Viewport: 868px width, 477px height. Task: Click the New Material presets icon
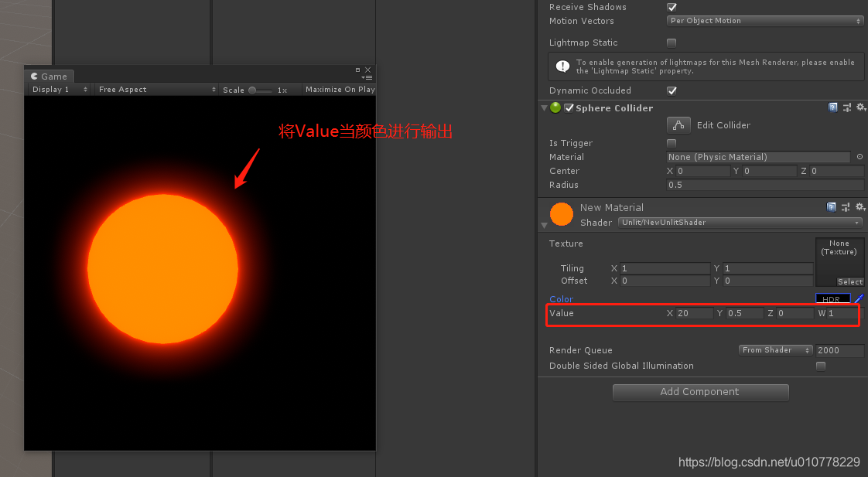tap(846, 206)
